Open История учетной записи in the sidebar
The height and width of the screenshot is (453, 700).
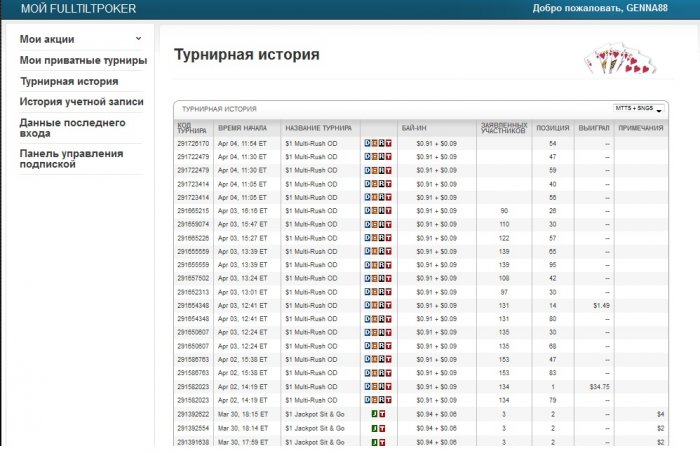coord(82,102)
